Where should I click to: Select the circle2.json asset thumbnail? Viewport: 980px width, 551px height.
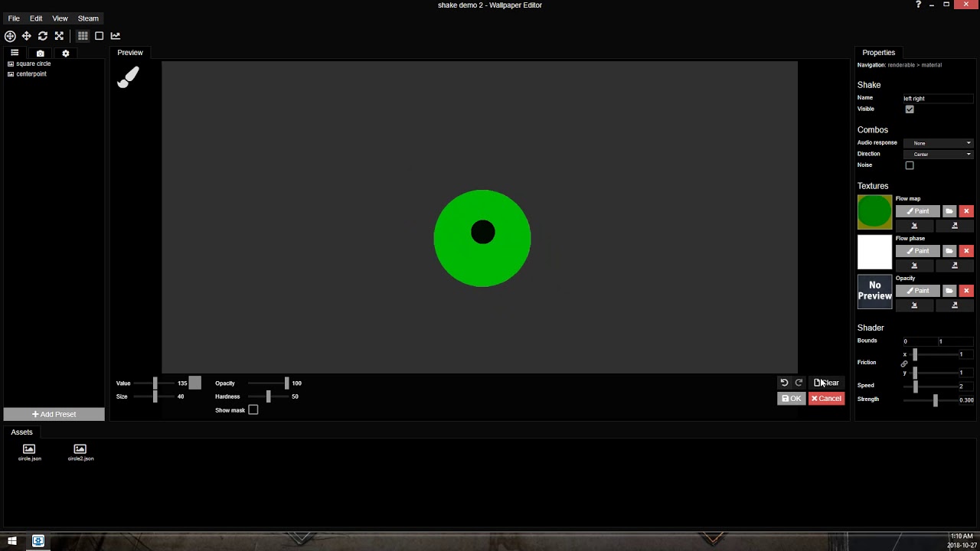tap(80, 450)
